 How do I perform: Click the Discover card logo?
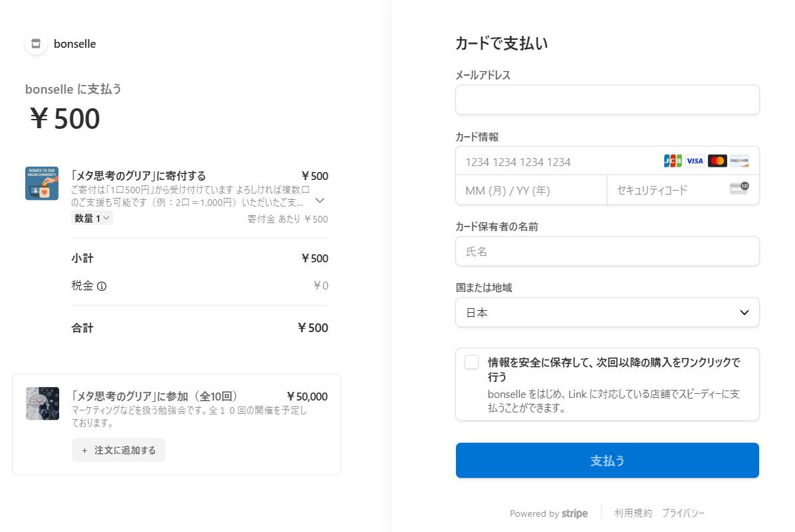(739, 161)
